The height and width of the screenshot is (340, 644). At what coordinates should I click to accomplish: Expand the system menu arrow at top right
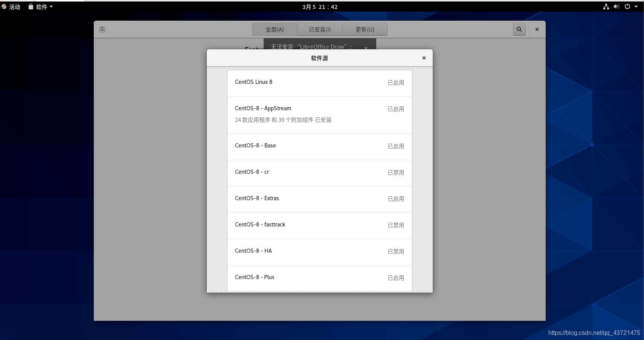tap(636, 7)
